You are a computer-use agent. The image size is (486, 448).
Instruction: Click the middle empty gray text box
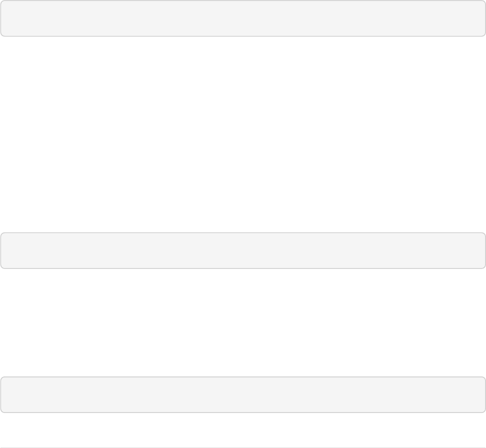click(243, 251)
